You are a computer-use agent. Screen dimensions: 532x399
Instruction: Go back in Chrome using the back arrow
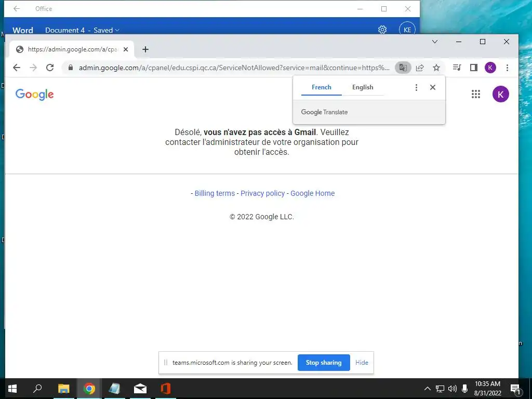coord(16,68)
